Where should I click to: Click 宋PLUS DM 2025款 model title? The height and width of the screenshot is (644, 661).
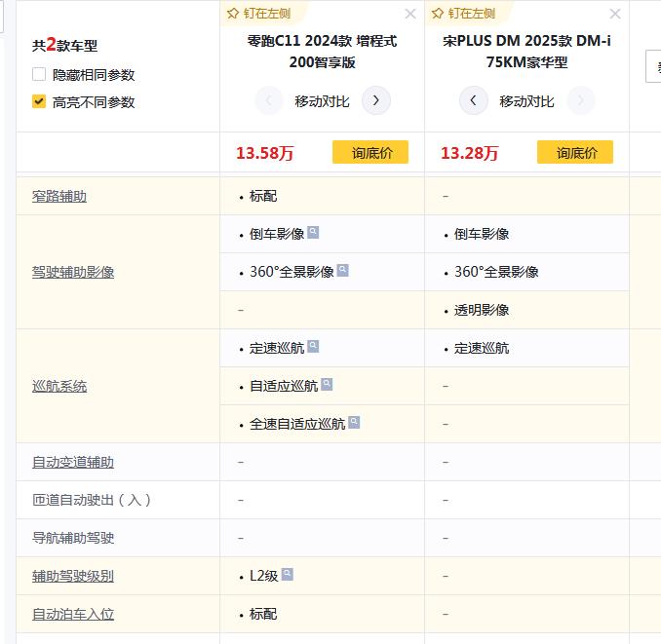click(x=526, y=52)
